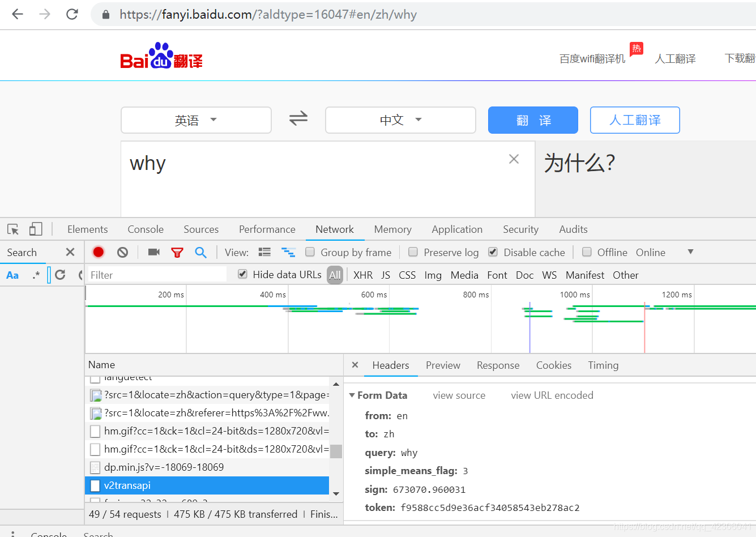This screenshot has height=537, width=756.
Task: Open the Performance panel
Action: [267, 229]
